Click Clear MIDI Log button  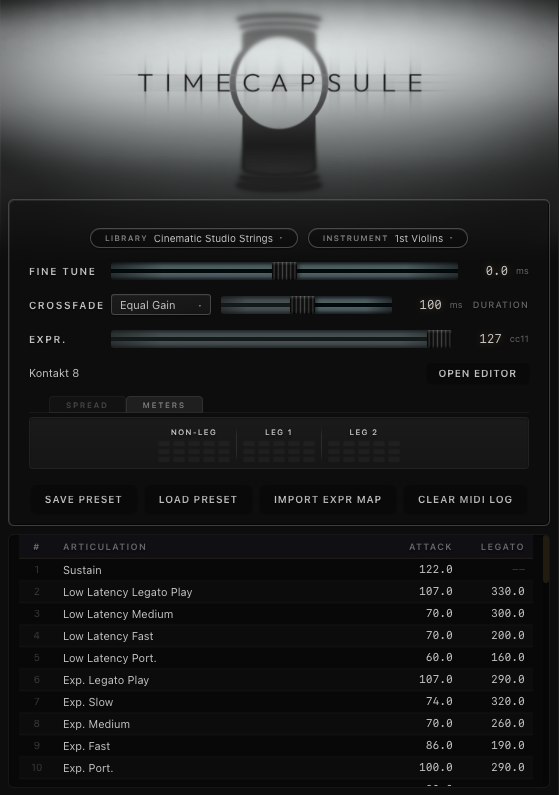click(x=465, y=499)
